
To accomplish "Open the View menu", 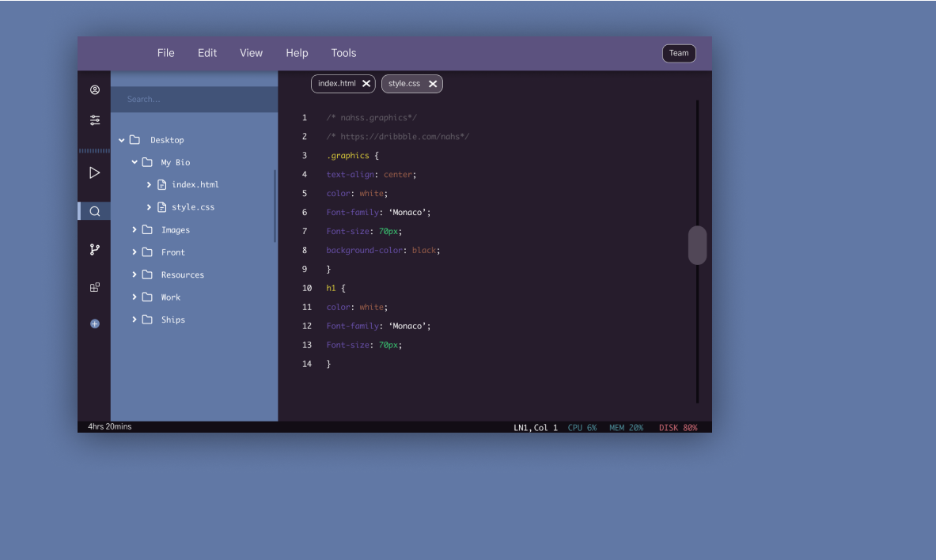I will (251, 53).
